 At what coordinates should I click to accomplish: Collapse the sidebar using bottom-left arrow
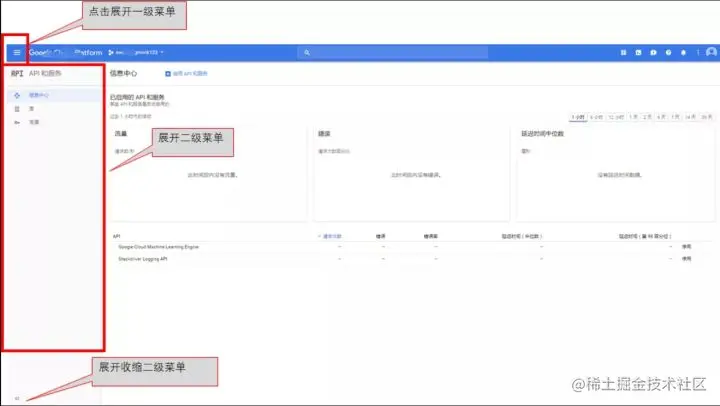point(17,398)
